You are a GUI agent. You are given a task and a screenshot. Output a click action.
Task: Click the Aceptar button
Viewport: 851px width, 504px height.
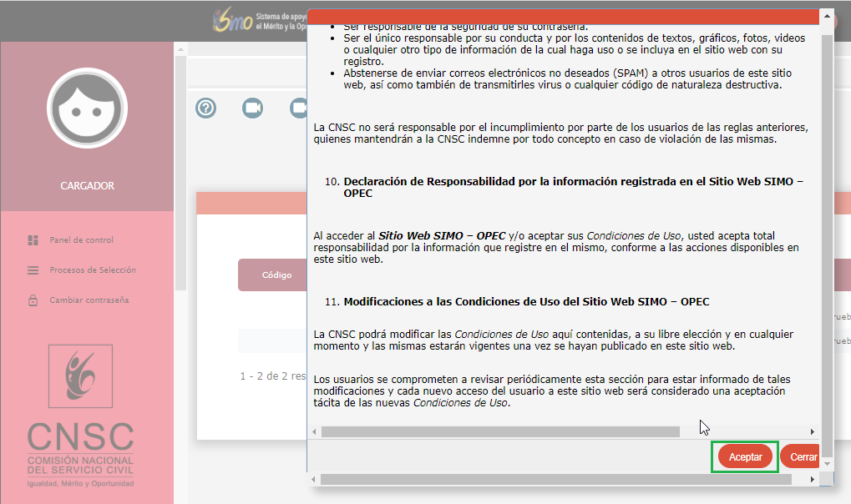pos(745,457)
